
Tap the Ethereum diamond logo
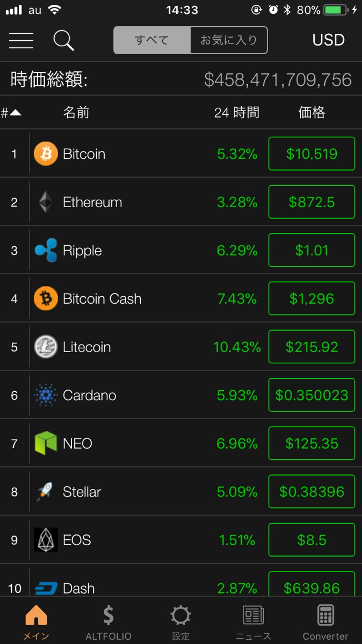click(46, 202)
